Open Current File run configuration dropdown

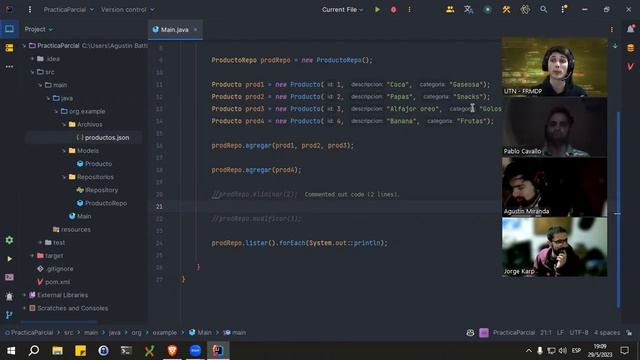[342, 9]
